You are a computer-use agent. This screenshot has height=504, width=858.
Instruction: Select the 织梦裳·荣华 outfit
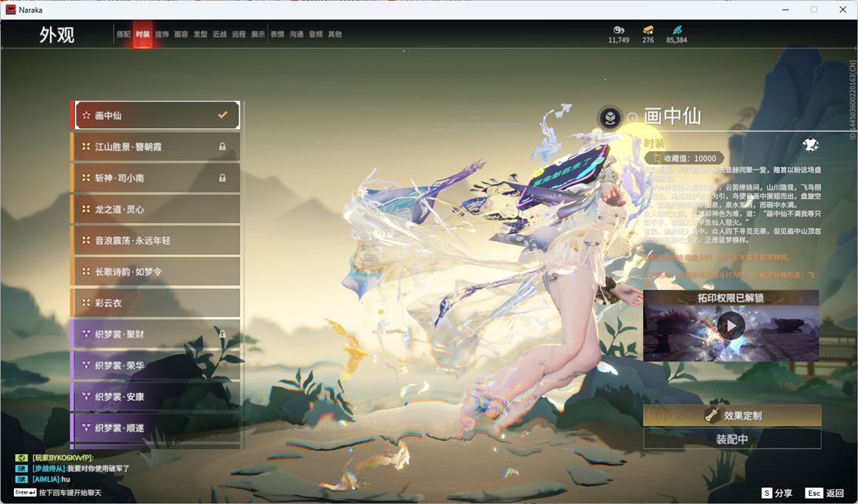(157, 365)
